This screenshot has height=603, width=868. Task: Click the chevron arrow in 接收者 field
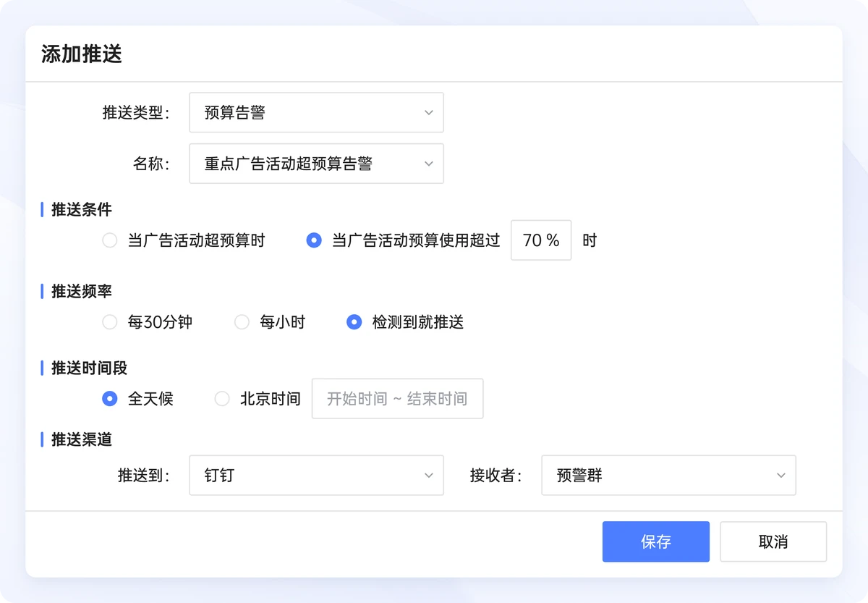(x=780, y=476)
